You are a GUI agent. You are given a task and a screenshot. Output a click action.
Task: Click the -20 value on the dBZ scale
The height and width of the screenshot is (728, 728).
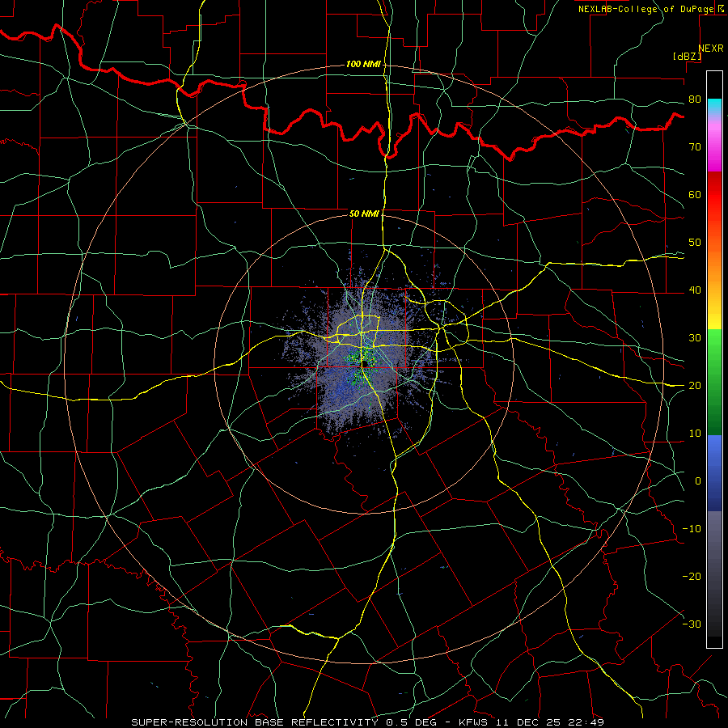tap(692, 577)
